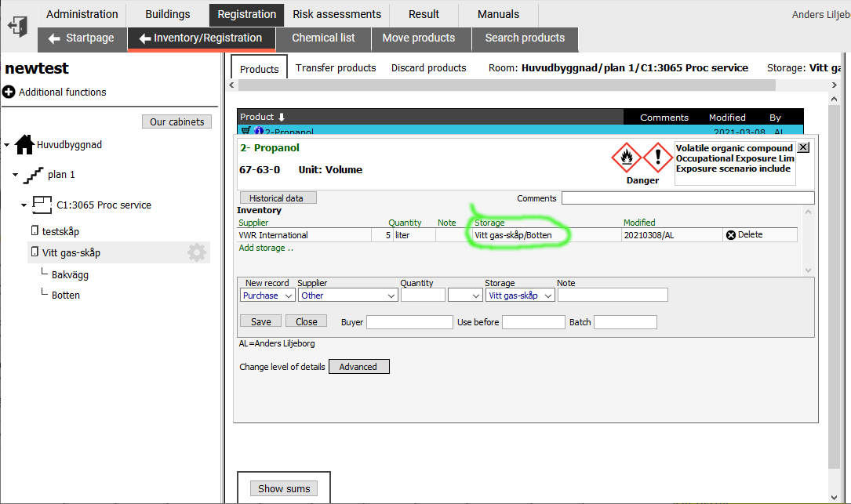This screenshot has width=851, height=504.
Task: Go back to Startpage
Action: 82,38
